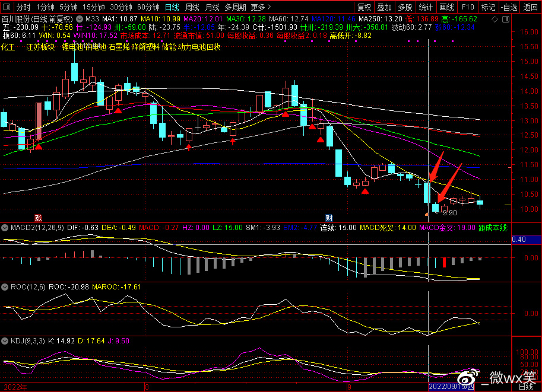
Task: Click the red 涨 marker on the chart
Action: 38,218
